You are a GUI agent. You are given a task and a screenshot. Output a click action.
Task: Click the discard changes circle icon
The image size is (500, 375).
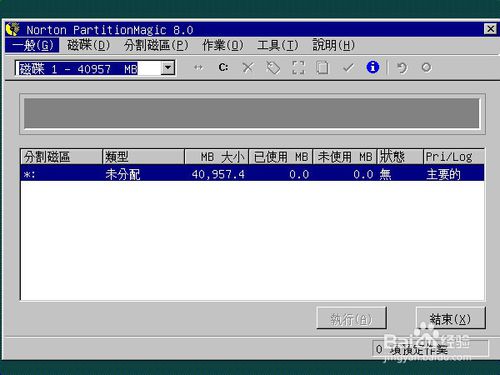pos(426,68)
